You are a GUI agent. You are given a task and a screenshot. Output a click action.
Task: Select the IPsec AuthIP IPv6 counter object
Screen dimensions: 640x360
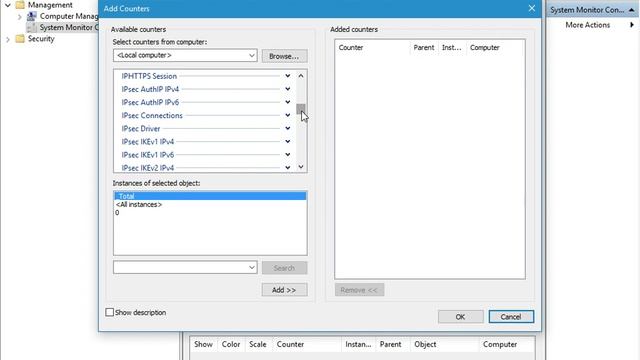coord(150,102)
